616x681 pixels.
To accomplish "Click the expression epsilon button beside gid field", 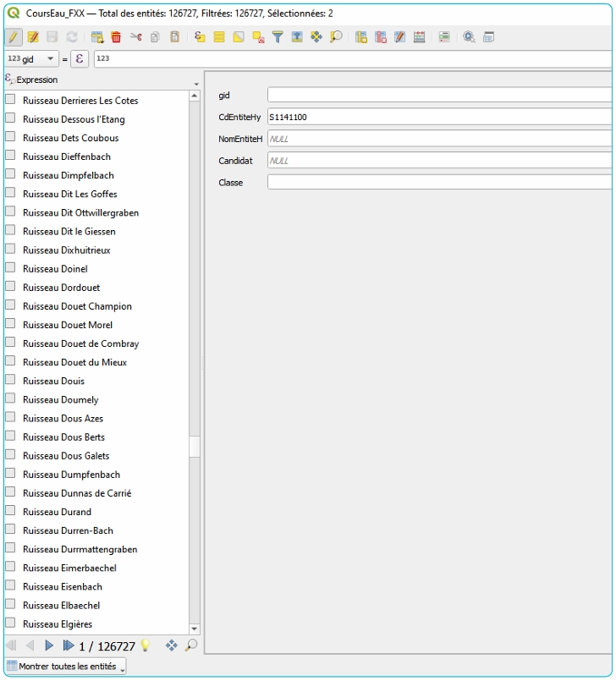I will [x=79, y=58].
